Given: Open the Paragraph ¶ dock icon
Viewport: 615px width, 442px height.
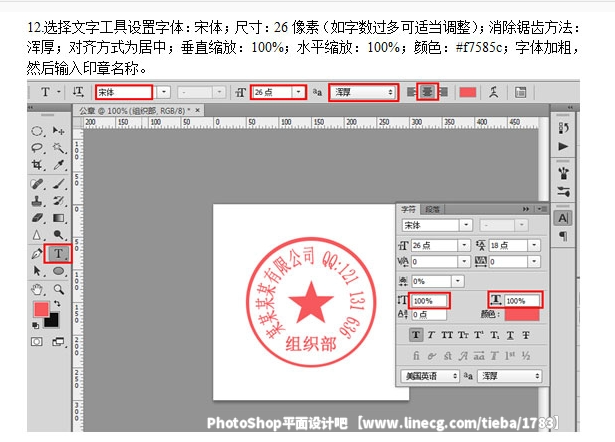Looking at the screenshot, I should click(563, 236).
